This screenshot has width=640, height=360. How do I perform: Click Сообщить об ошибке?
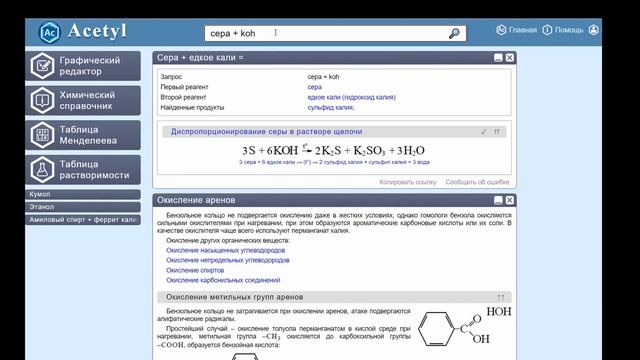point(477,182)
